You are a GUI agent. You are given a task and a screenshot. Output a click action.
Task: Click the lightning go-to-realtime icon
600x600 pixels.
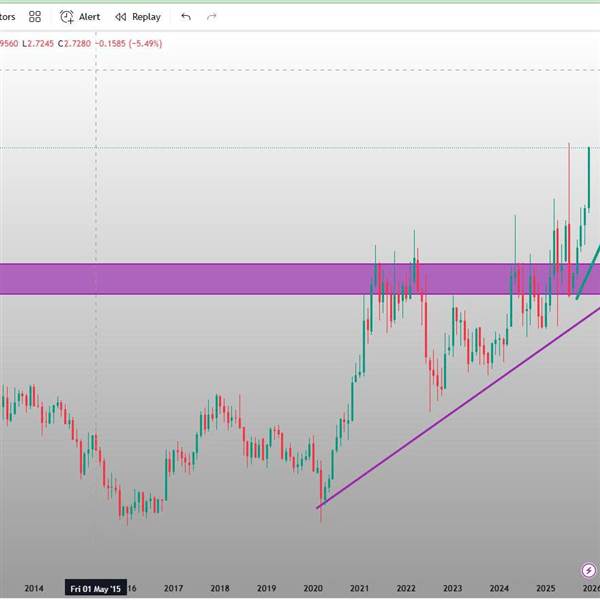588,571
